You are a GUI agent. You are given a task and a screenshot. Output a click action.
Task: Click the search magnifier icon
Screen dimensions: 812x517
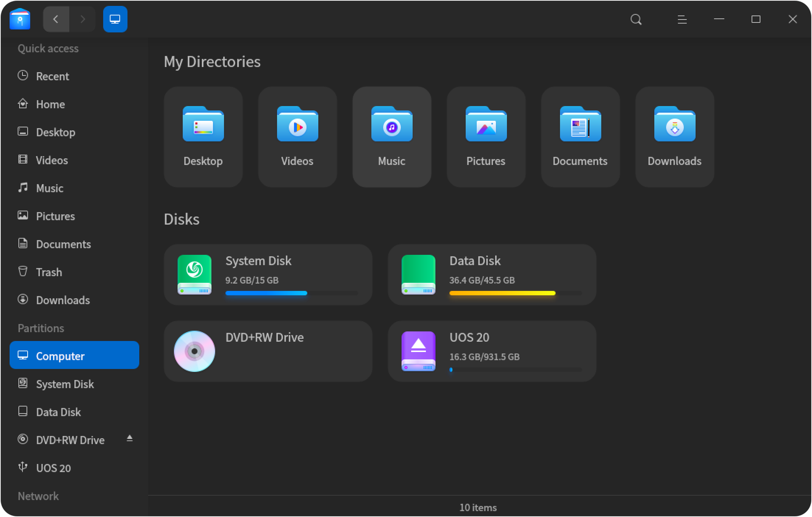coord(636,19)
